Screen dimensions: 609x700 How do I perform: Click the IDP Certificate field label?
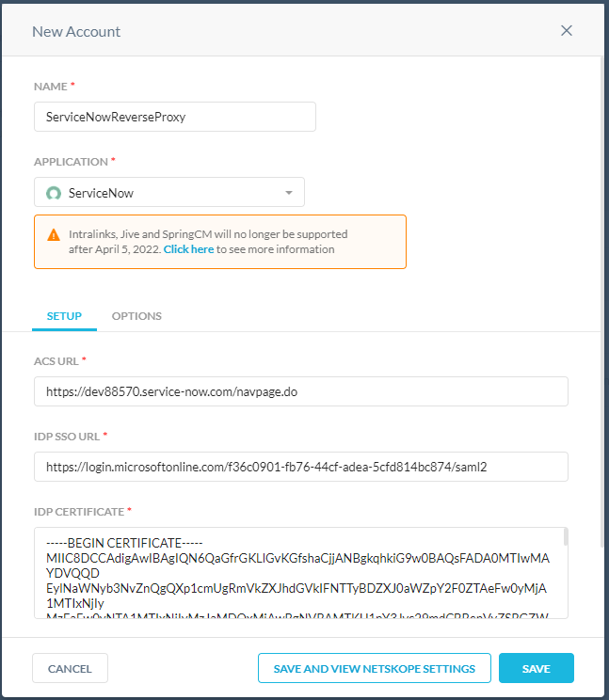(79, 511)
